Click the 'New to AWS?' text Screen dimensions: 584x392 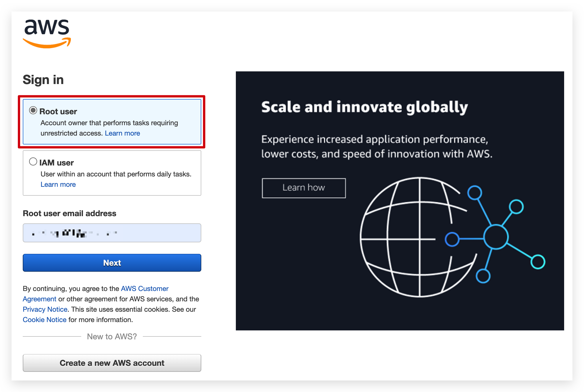112,336
